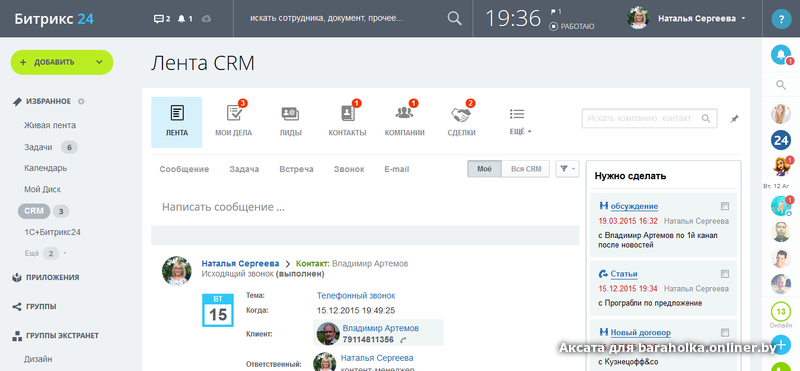Check the Новый договор task checkbox
The image size is (800, 371).
pos(725,333)
